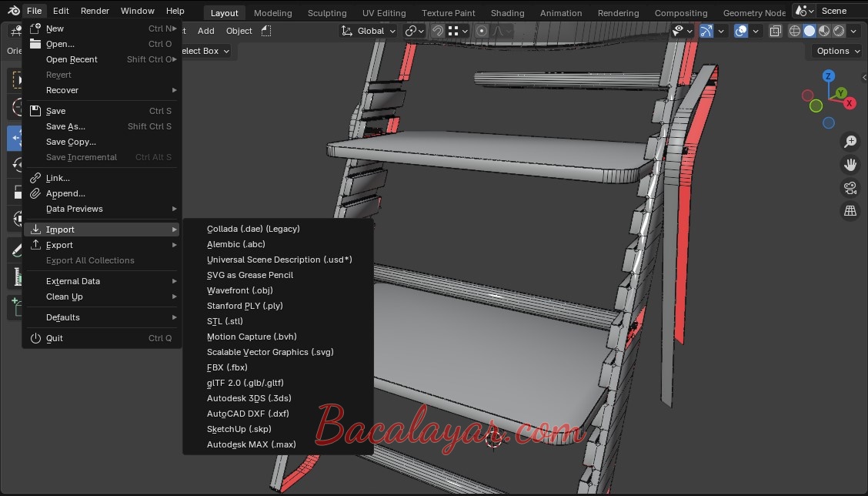Toggle the camera view icon

coord(850,188)
